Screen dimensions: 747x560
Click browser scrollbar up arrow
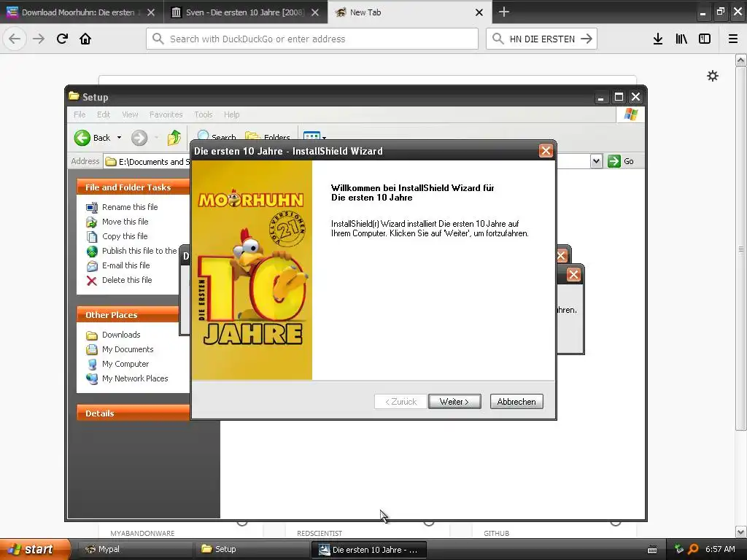741,60
